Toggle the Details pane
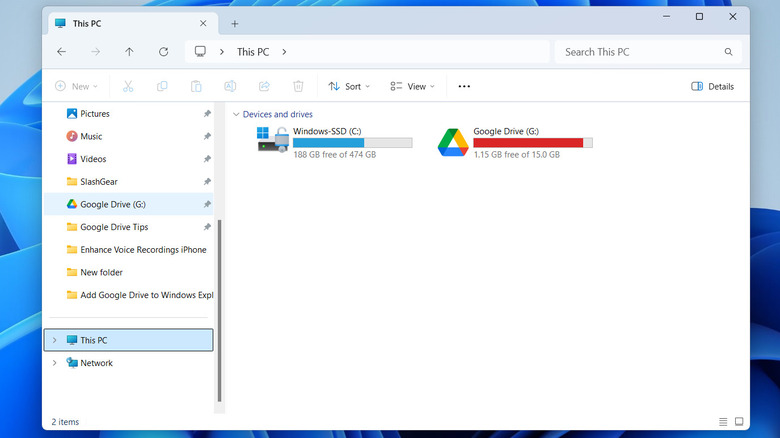The height and width of the screenshot is (438, 780). pyautogui.click(x=712, y=86)
